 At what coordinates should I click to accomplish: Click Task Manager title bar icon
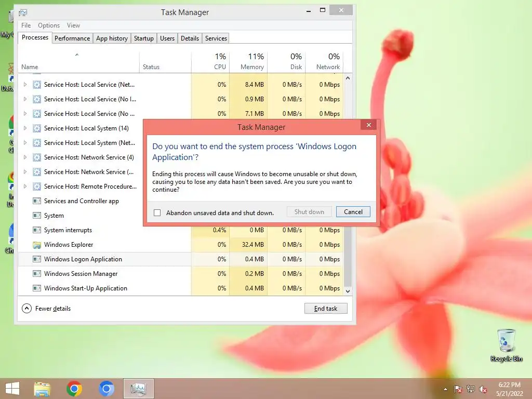point(23,12)
